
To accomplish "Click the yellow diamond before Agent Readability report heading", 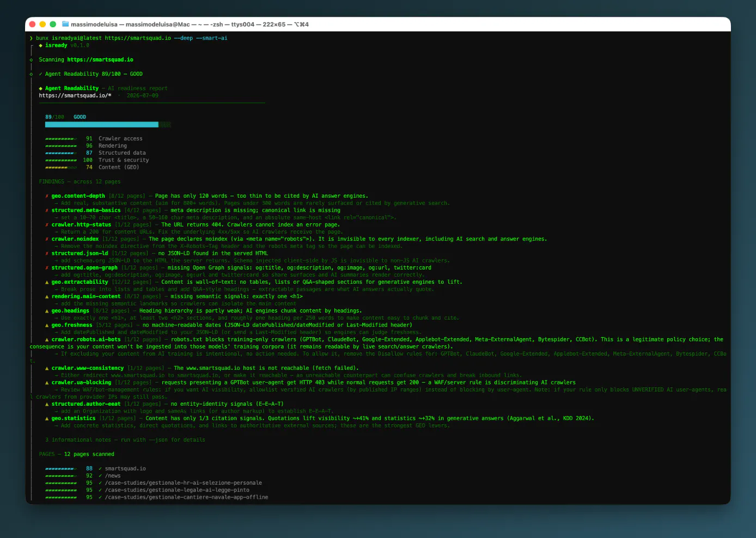I will click(x=41, y=88).
